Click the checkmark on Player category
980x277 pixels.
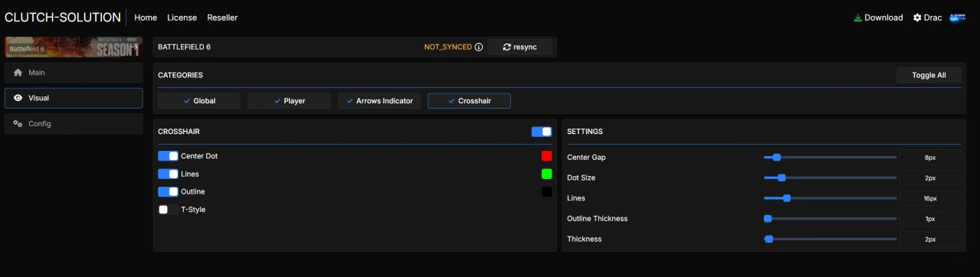coord(277,101)
